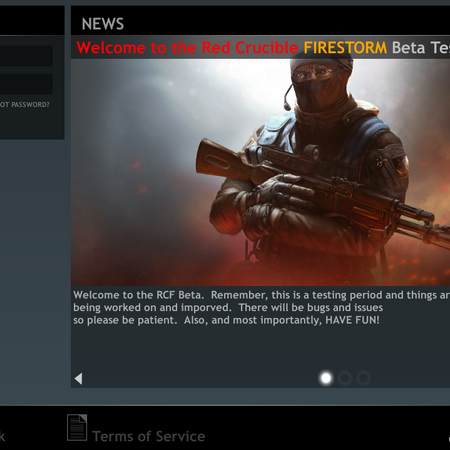
Task: Jump to the third news slide dot
Action: click(363, 378)
